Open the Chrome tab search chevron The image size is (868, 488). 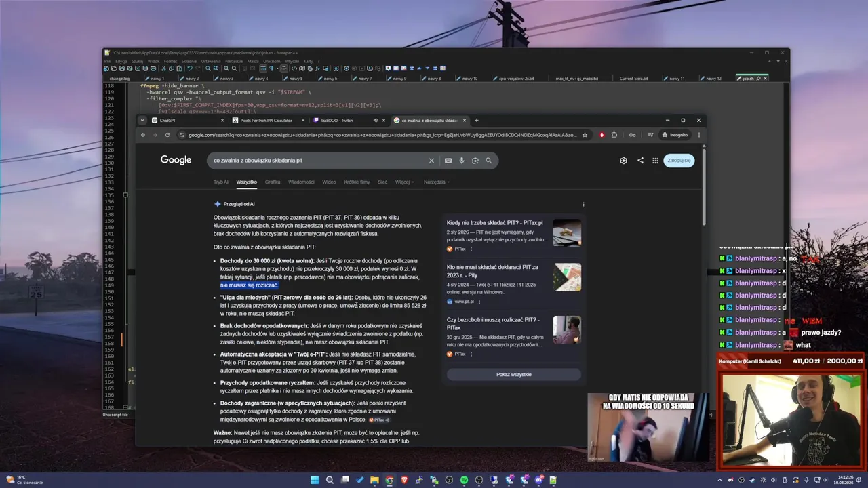point(142,121)
